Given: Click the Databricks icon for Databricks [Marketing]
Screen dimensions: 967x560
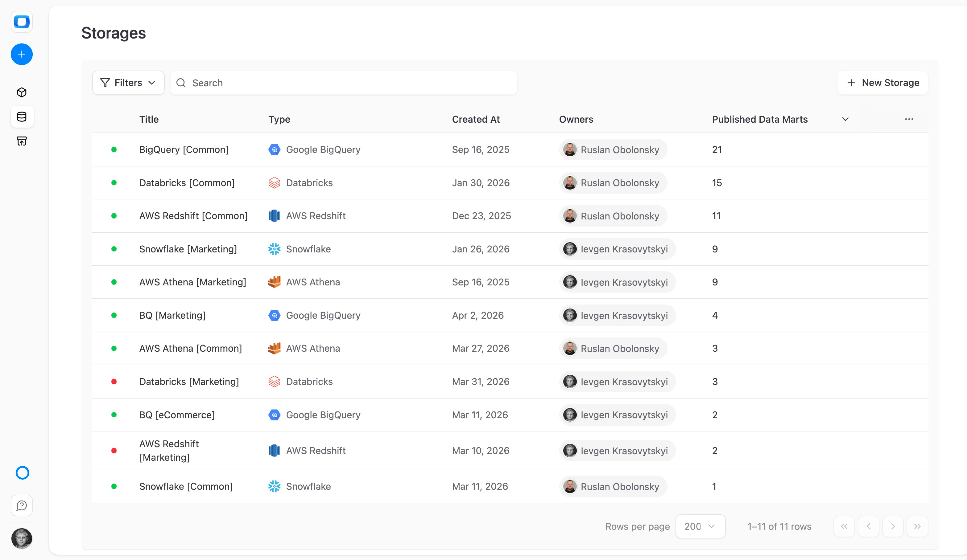Looking at the screenshot, I should click(x=274, y=382).
